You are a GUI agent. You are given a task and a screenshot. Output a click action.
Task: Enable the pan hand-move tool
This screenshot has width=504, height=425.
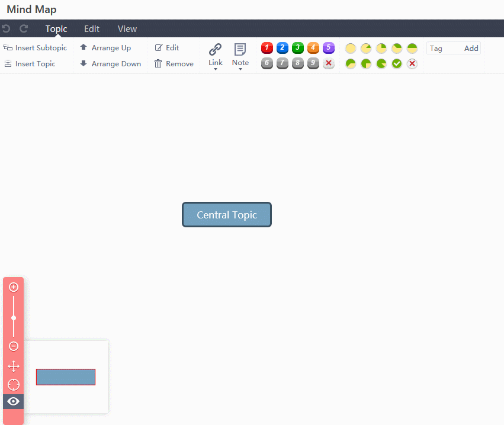14,366
